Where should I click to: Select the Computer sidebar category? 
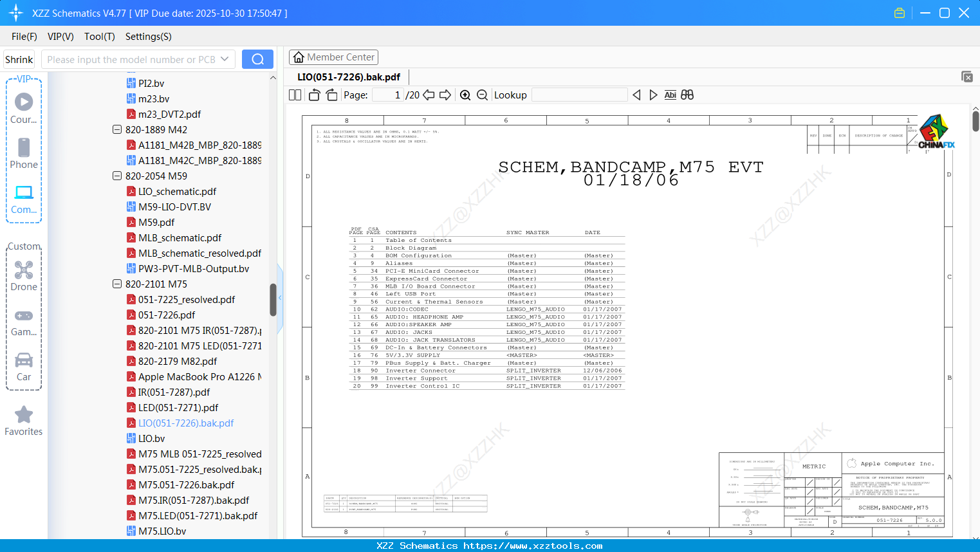click(24, 199)
